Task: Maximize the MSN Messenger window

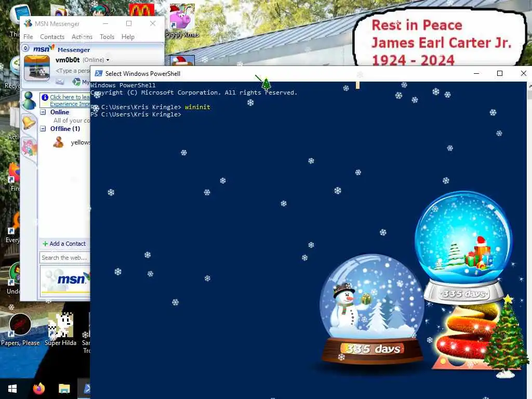Action: click(x=129, y=23)
